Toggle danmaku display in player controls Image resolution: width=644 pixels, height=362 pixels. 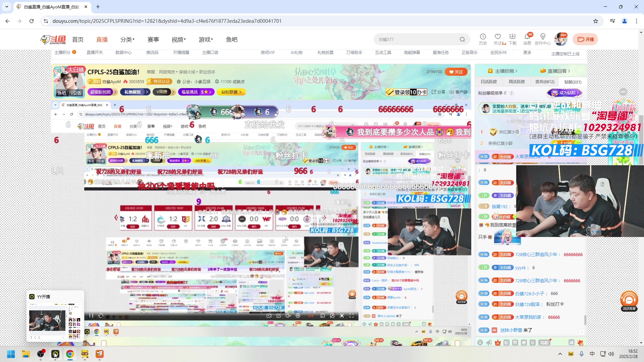(298, 316)
